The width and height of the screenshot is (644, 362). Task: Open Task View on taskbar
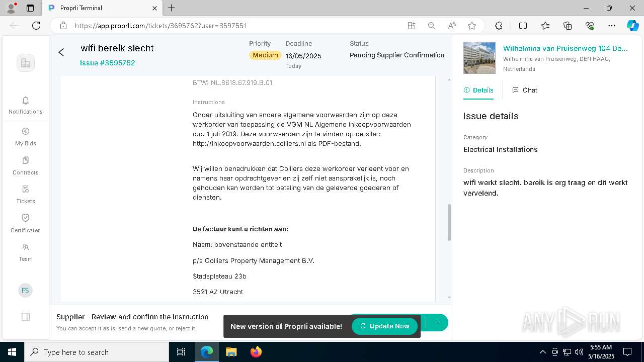click(x=181, y=352)
